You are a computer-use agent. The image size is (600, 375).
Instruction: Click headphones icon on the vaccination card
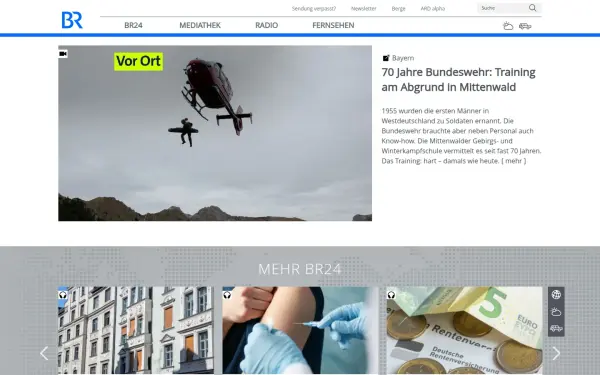227,295
